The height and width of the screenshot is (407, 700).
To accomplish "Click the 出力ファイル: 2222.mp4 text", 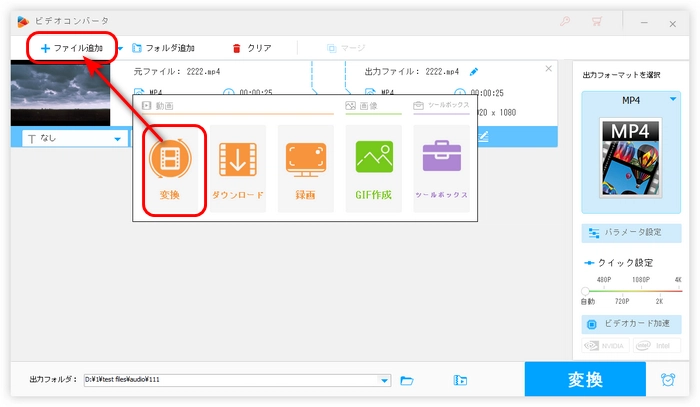I will pos(412,71).
